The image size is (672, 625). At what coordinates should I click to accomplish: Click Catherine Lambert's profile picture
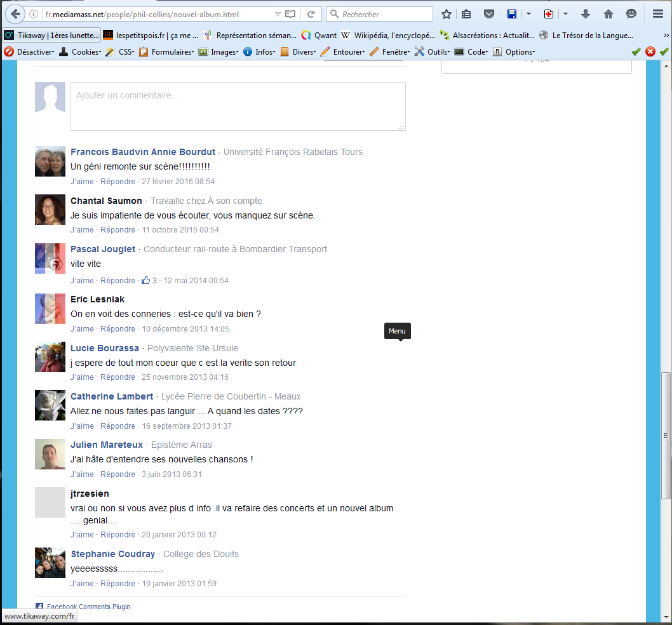coord(50,405)
